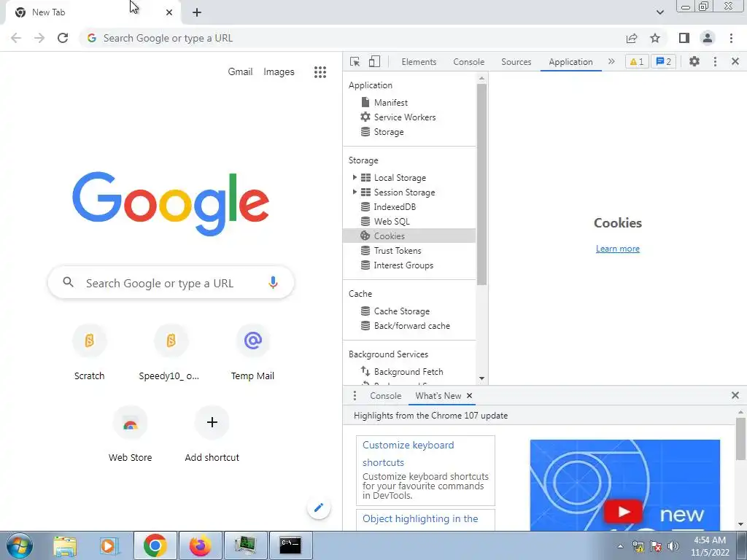Switch to the Console tab in top bar
This screenshot has height=560, width=747.
point(469,62)
